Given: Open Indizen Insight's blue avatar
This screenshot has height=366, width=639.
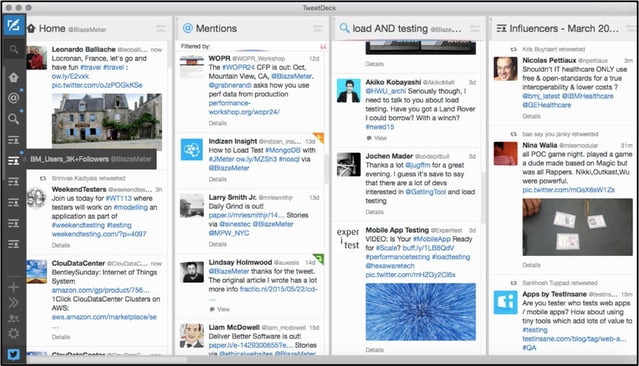Looking at the screenshot, I should coord(192,150).
